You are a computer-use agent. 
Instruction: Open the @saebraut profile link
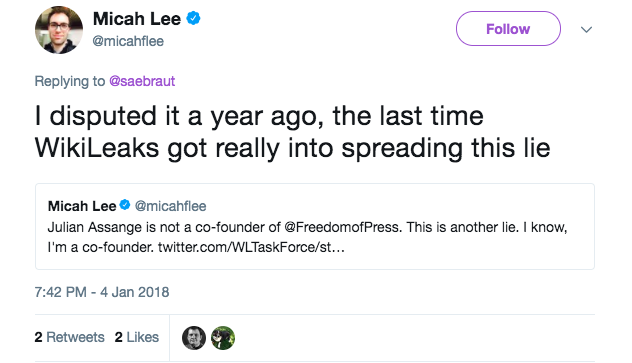pyautogui.click(x=142, y=81)
